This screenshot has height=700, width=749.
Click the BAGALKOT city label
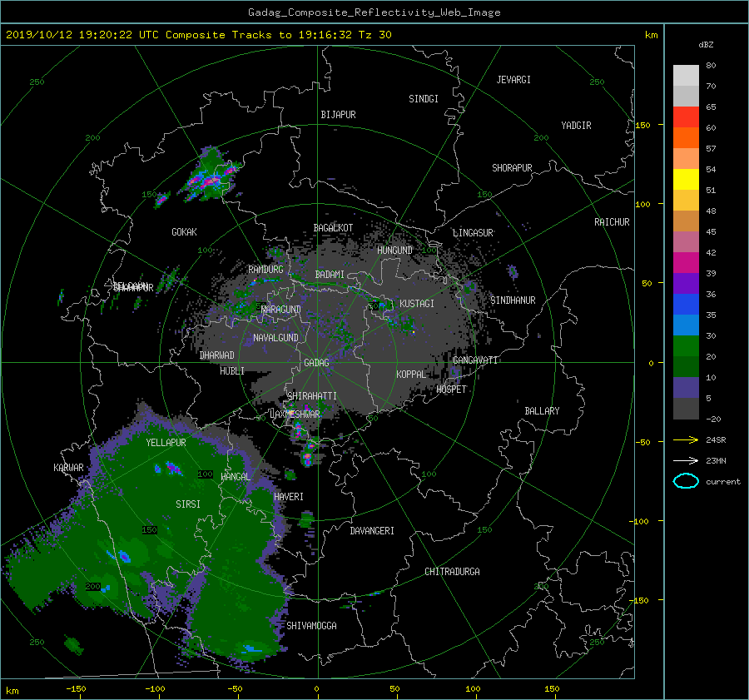(333, 228)
